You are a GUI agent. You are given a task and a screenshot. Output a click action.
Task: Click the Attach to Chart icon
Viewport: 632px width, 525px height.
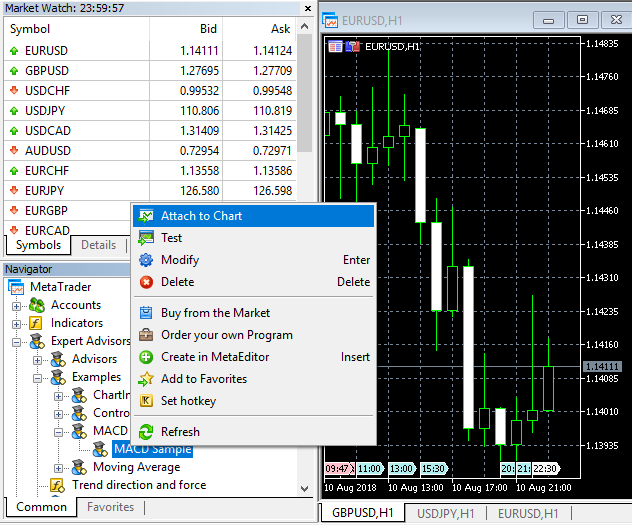146,216
